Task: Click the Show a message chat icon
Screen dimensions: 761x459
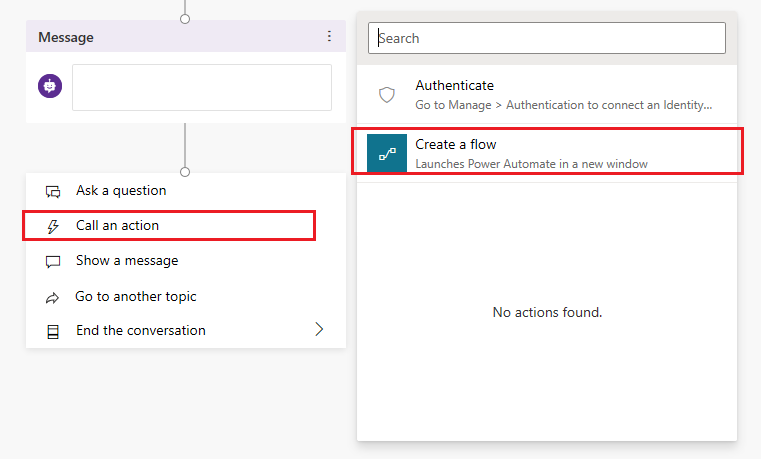Action: click(53, 261)
